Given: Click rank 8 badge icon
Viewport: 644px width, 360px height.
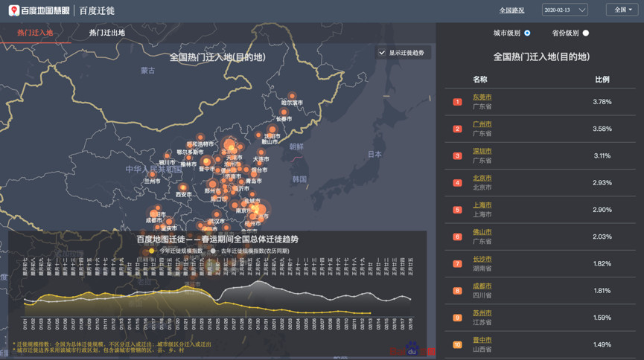Looking at the screenshot, I should tap(457, 291).
